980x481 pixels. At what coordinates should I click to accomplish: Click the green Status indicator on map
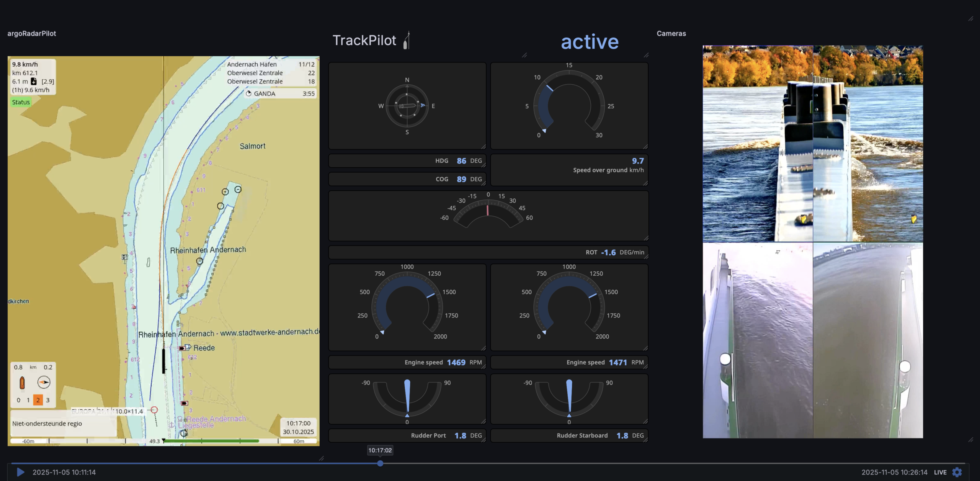(21, 102)
